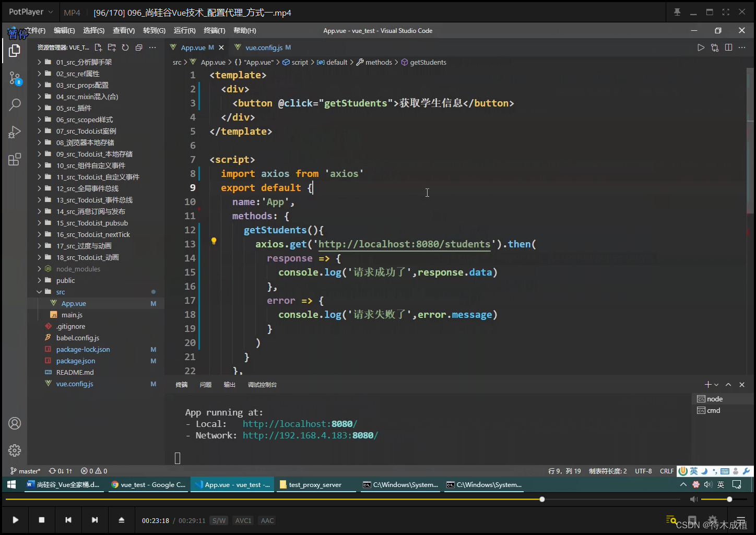Screen dimensions: 756x535
Task: Click New Folder icon in explorer header
Action: (112, 47)
